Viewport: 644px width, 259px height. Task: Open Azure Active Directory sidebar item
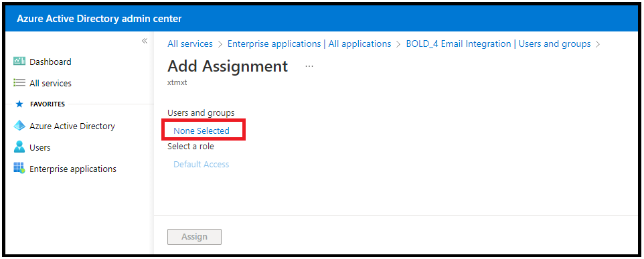pyautogui.click(x=72, y=126)
